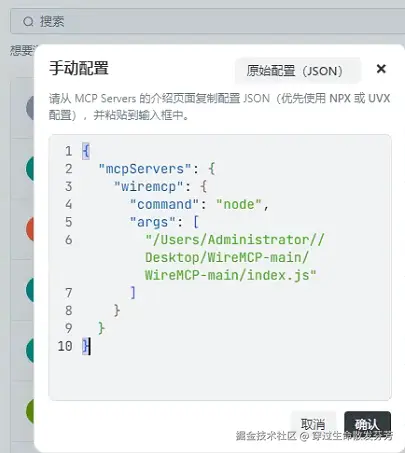The image size is (405, 453).
Task: Click the opening brace on line 1
Action: pyautogui.click(x=86, y=151)
